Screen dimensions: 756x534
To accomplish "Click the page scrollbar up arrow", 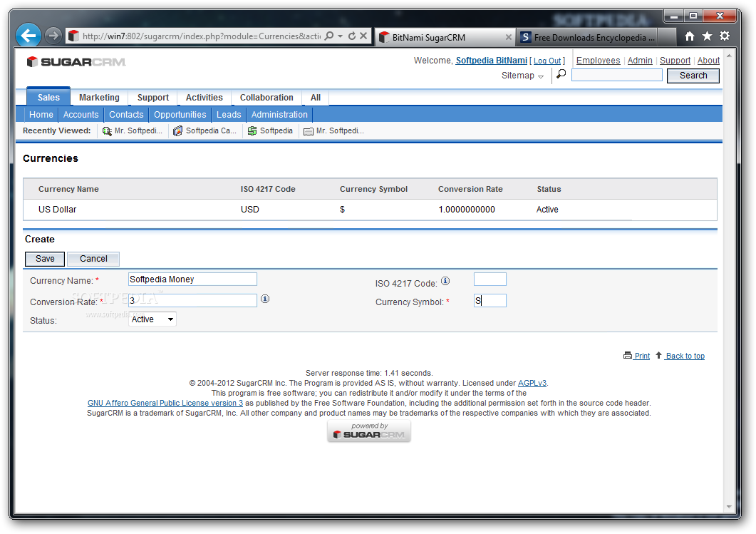I will (x=729, y=56).
